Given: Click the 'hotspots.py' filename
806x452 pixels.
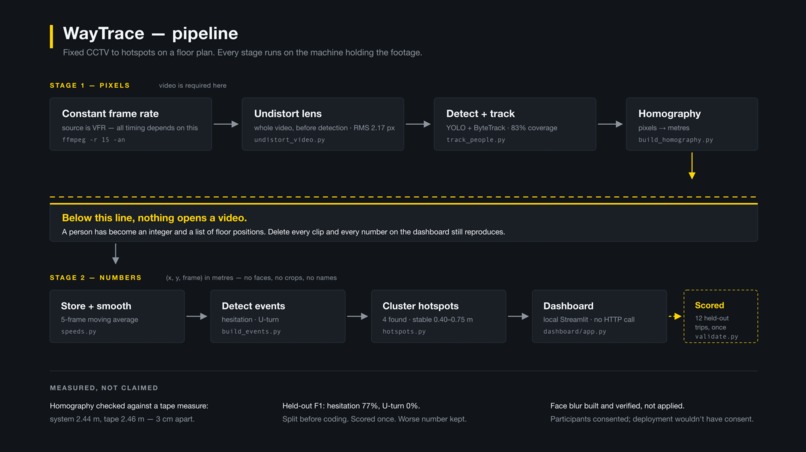Looking at the screenshot, I should click(404, 332).
